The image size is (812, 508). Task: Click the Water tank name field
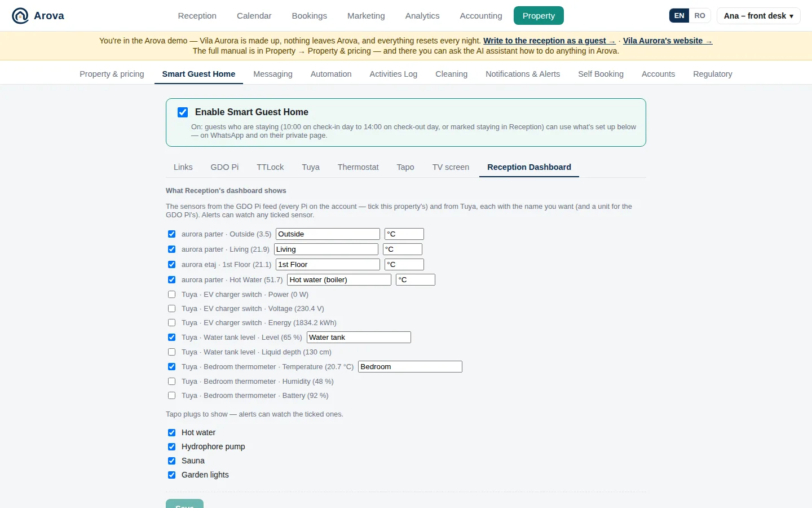coord(359,338)
